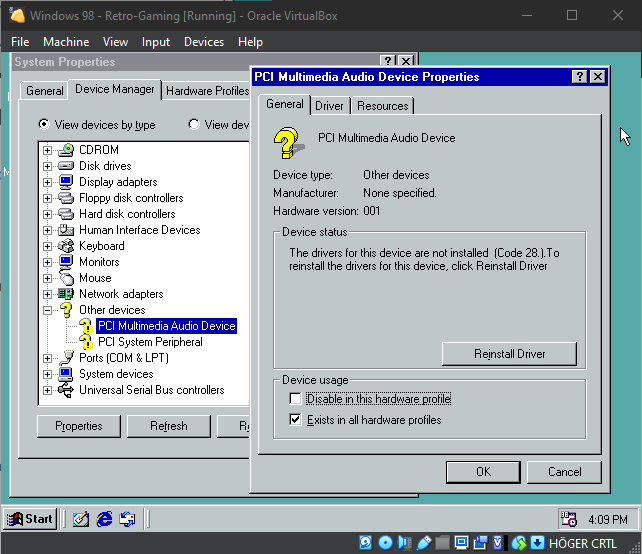Launch Internet Explorer from quick launch
Image resolution: width=642 pixels, height=554 pixels.
[104, 519]
